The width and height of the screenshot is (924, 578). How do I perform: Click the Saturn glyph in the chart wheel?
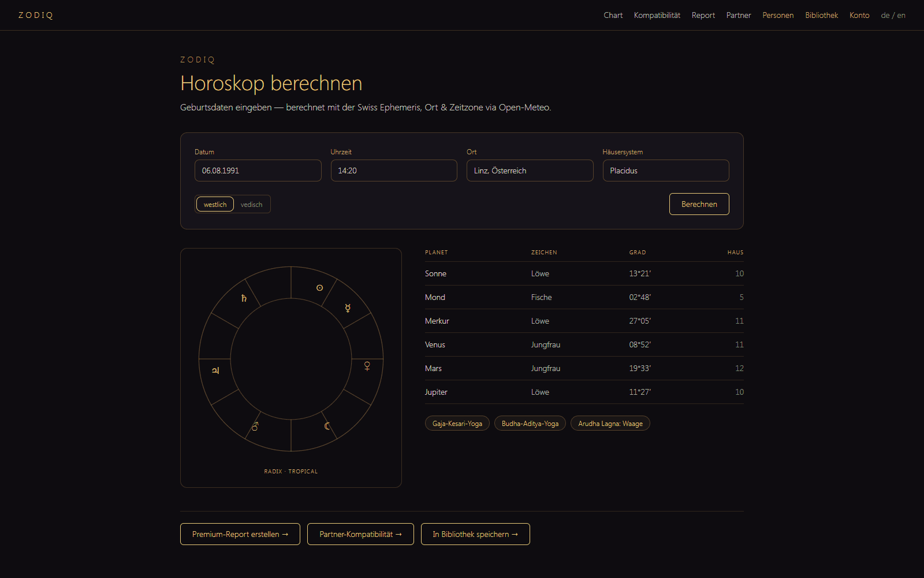(x=244, y=298)
